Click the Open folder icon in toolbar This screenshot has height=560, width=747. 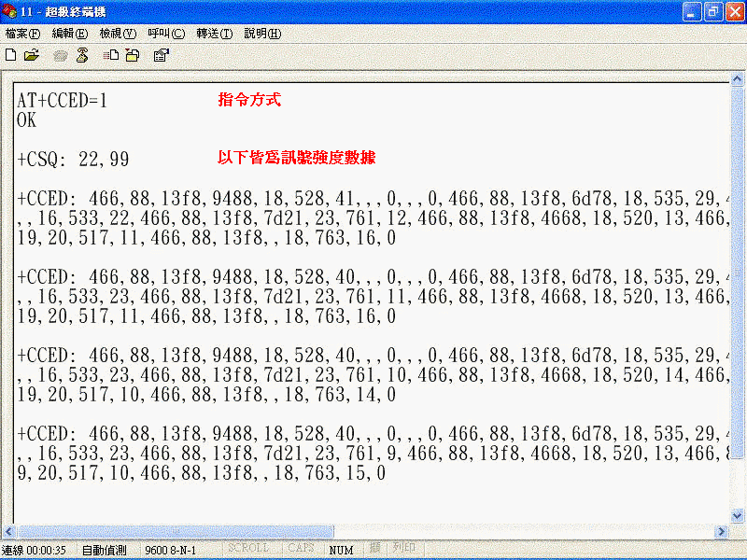point(32,55)
